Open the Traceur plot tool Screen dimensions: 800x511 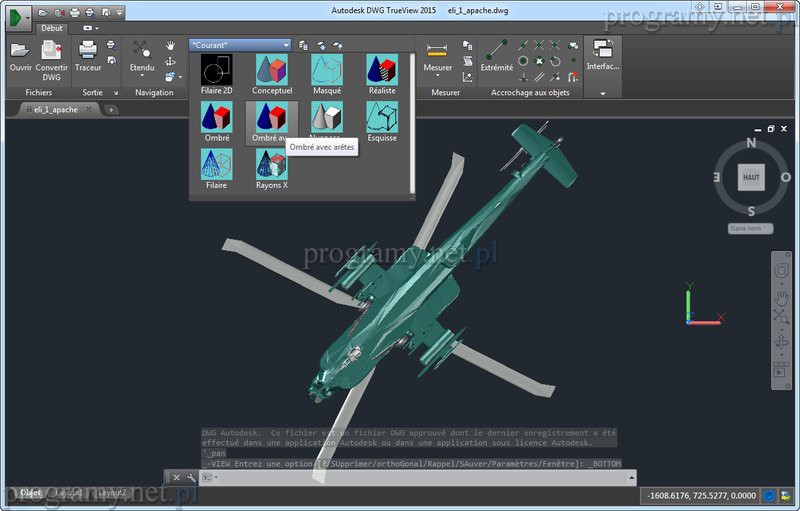(88, 50)
